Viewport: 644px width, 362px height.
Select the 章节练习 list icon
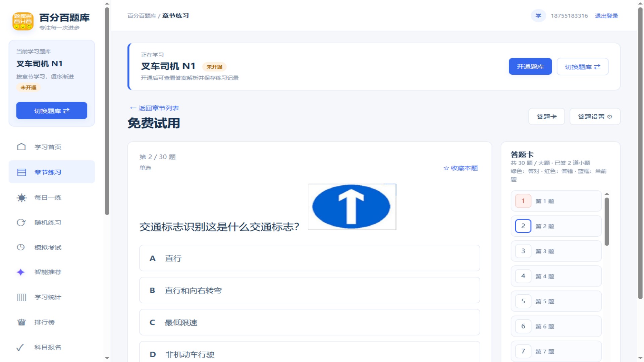coord(21,172)
